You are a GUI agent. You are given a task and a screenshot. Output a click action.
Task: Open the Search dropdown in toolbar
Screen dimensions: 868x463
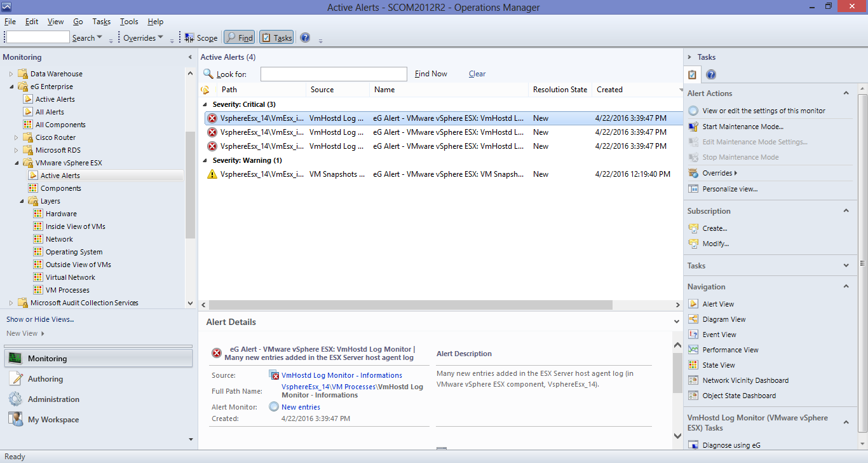coord(87,38)
